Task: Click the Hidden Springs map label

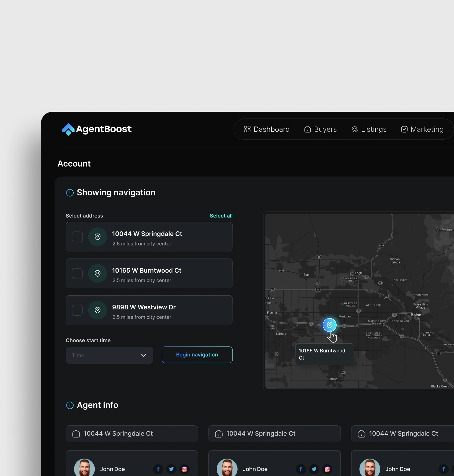Action: (395, 261)
